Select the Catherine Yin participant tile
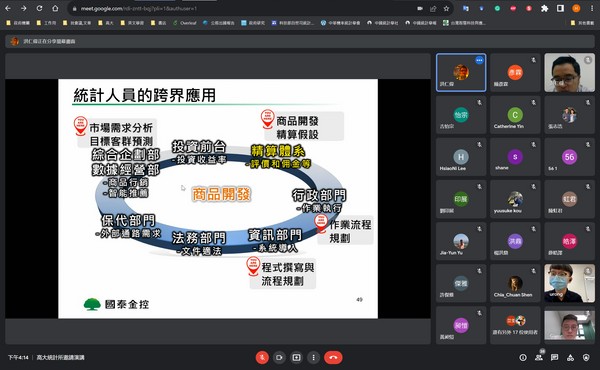Viewport: 600px width, 370px height. click(515, 114)
